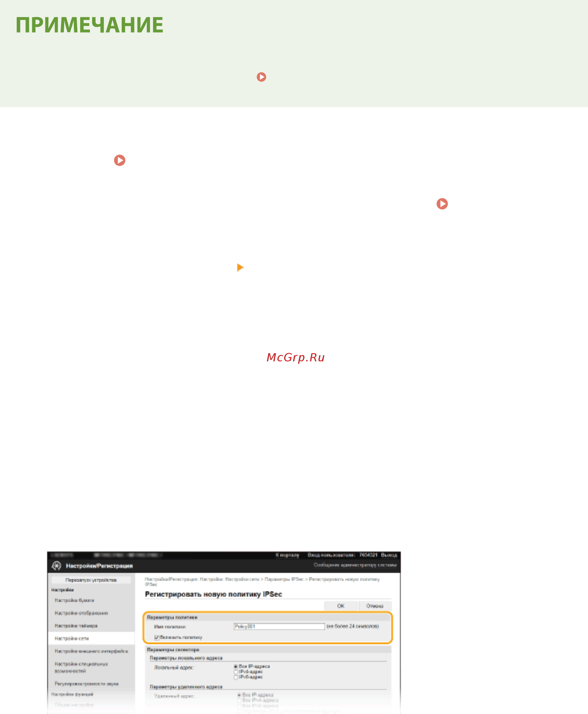Select IPv6-адрес for Локальный адрес
588x714 pixels.
point(236,677)
